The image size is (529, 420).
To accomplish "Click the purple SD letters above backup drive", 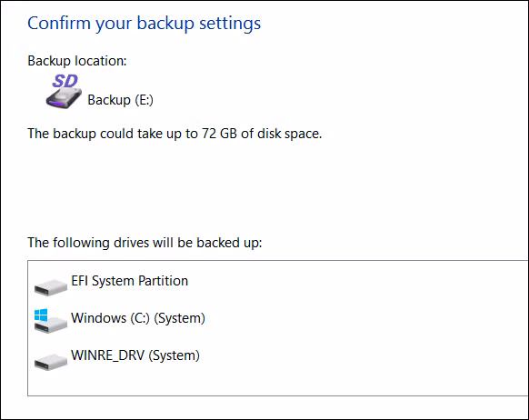I will tap(65, 81).
